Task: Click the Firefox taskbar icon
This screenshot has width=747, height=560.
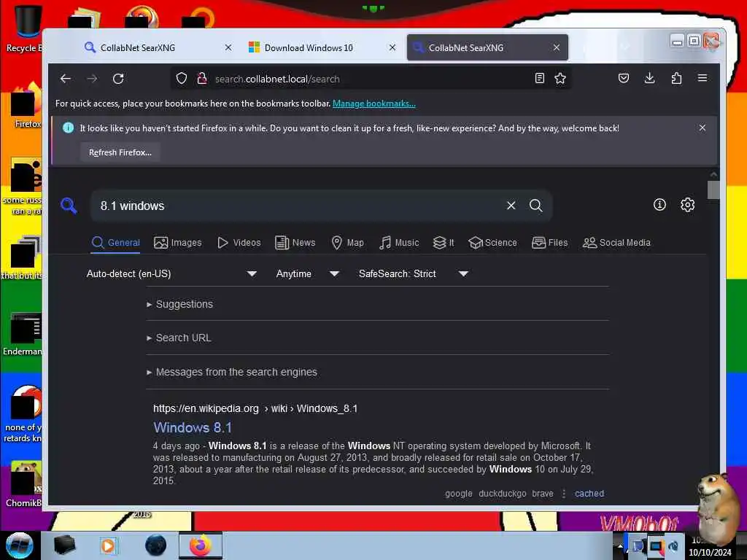Action: click(x=201, y=545)
